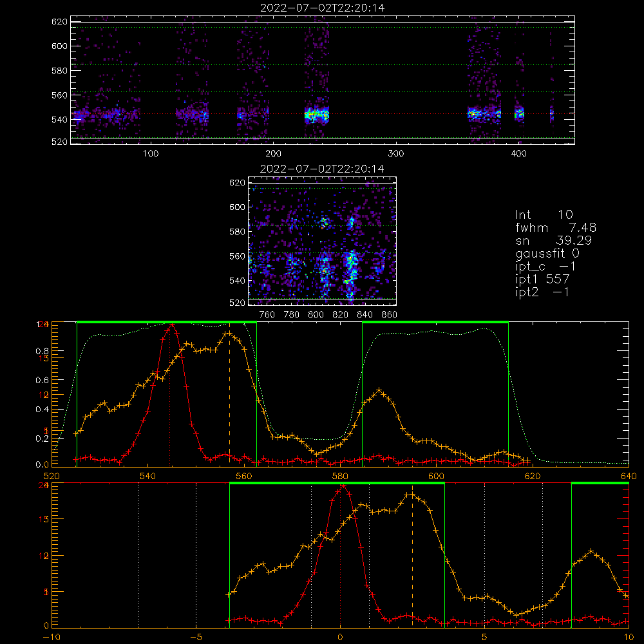Click y-axis label 0.8 on the profile plot
The height and width of the screenshot is (644, 644).
43,351
